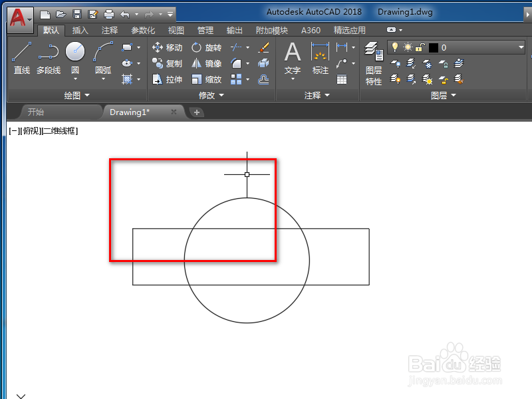Toggle layer 0 lock padlock

tap(420, 47)
